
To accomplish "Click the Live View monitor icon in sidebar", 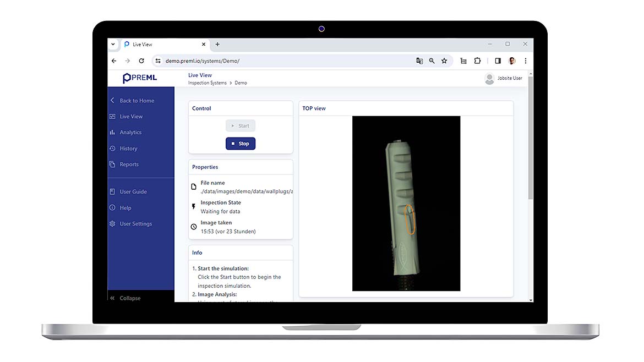I will point(112,117).
